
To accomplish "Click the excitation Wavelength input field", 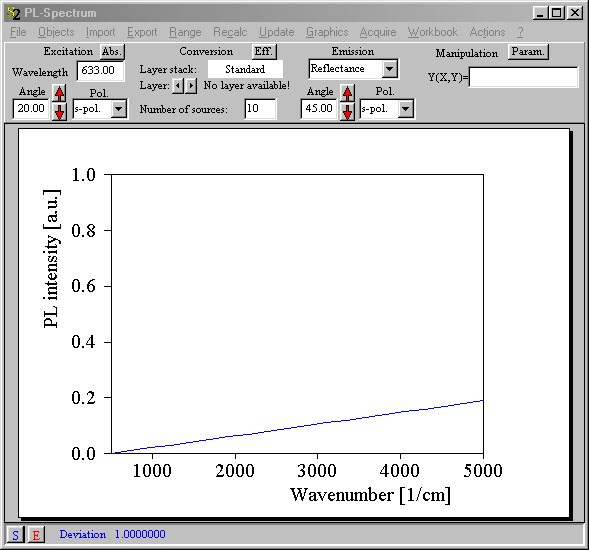I will pyautogui.click(x=100, y=71).
